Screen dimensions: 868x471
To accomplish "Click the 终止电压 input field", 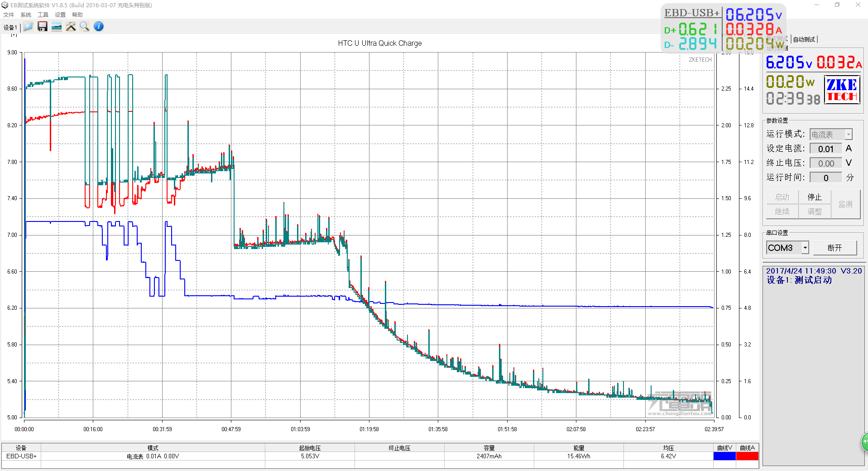I will pyautogui.click(x=826, y=163).
